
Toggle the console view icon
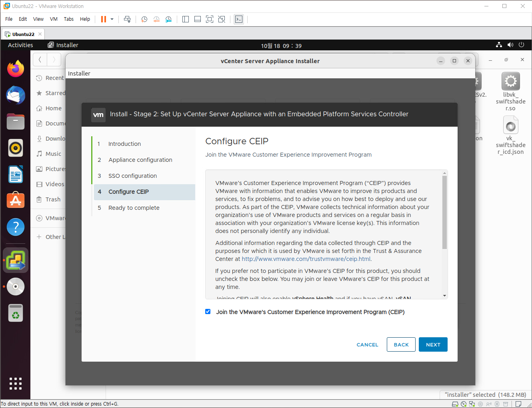pos(239,19)
